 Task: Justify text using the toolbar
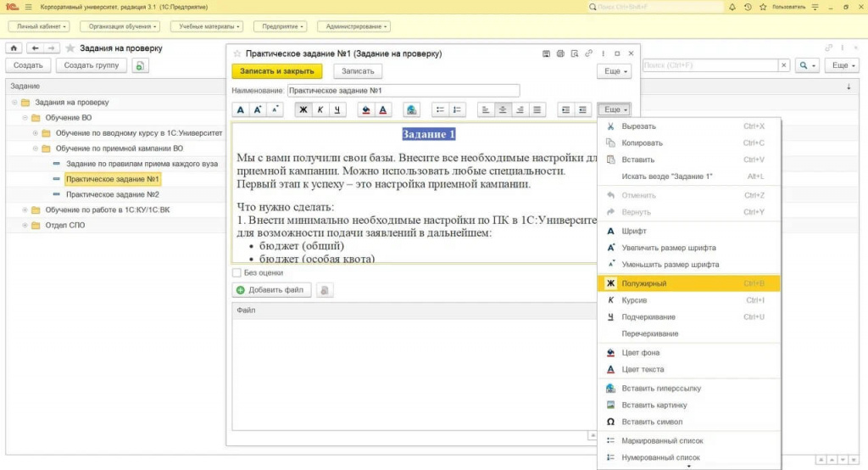[x=537, y=109]
